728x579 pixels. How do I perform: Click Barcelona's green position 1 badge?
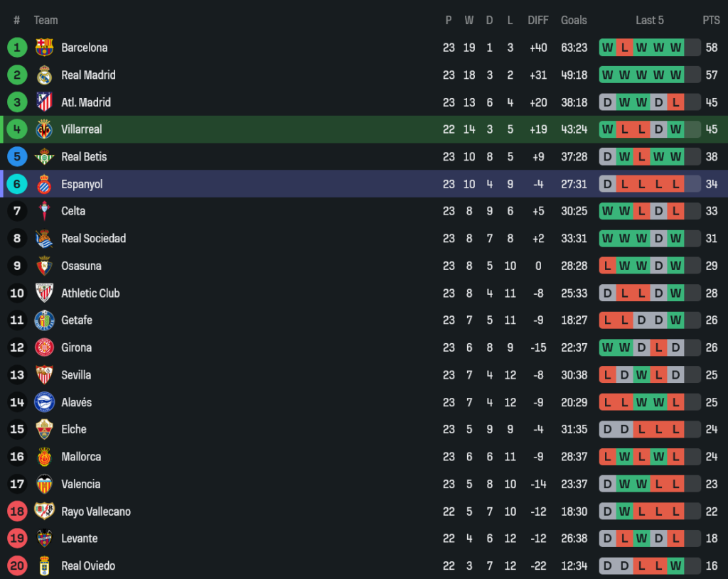pyautogui.click(x=17, y=48)
